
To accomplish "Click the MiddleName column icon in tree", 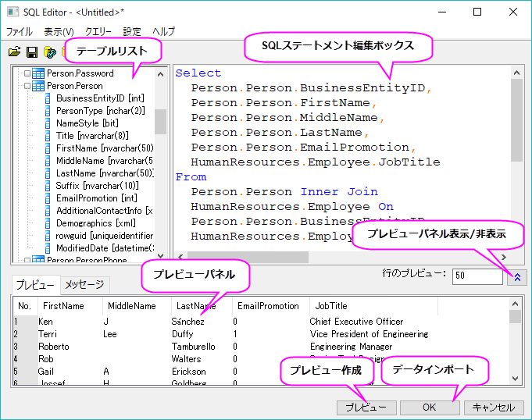I will click(48, 161).
